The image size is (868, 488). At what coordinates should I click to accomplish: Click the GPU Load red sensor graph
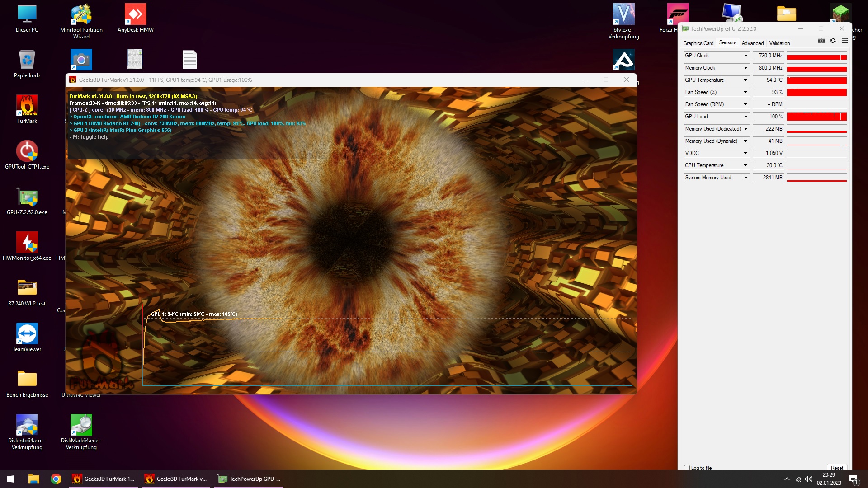click(x=816, y=117)
